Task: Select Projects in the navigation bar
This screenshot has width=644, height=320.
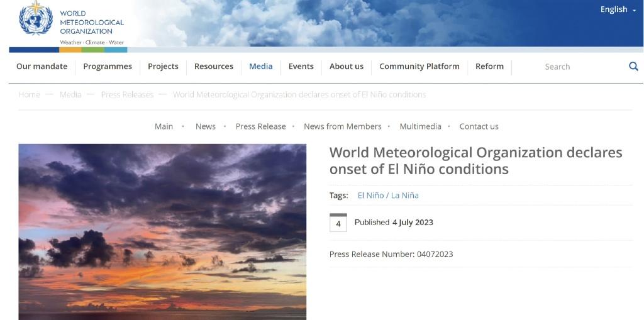Action: click(163, 66)
